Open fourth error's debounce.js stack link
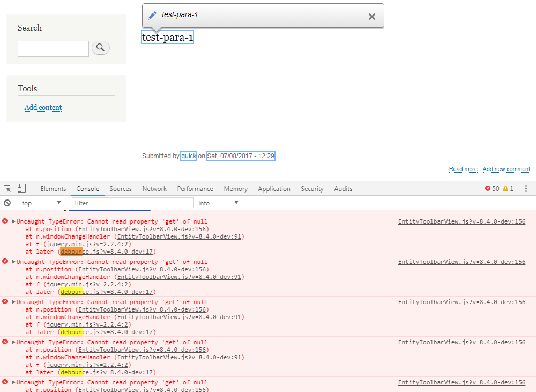The height and width of the screenshot is (392, 536). [x=107, y=372]
